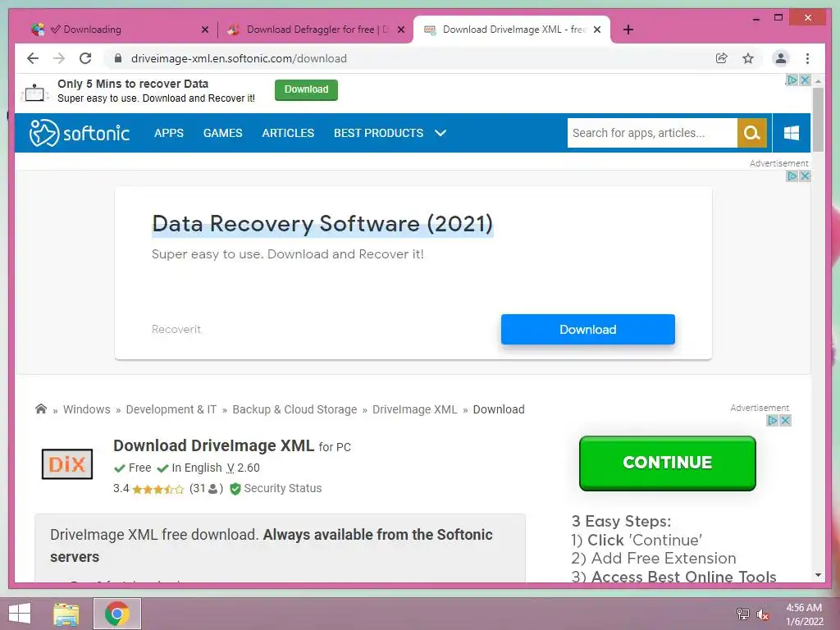This screenshot has width=840, height=630.
Task: Close the Data Recovery ad
Action: pos(805,176)
